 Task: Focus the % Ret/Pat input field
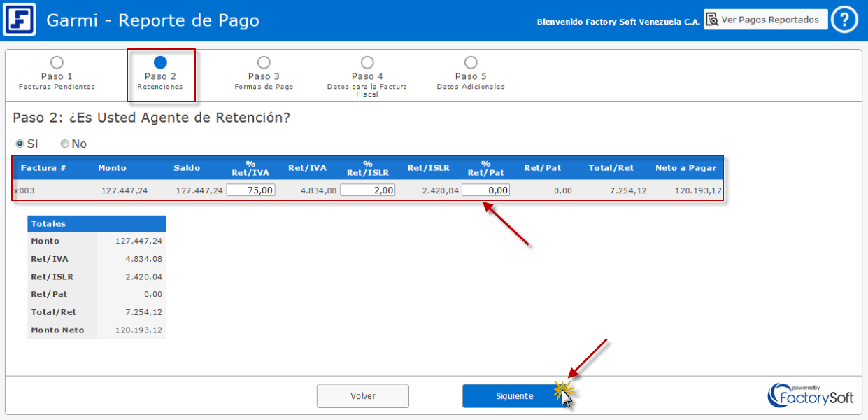pos(485,190)
